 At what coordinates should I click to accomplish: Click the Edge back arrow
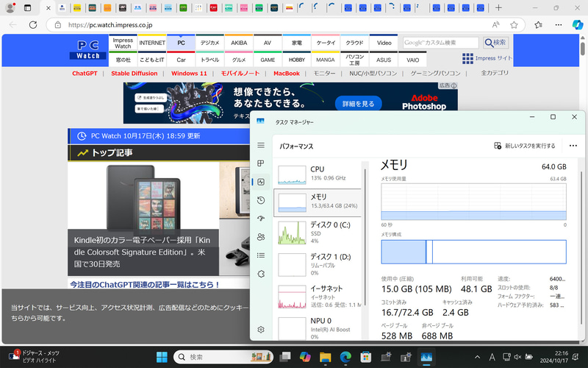[x=12, y=25]
